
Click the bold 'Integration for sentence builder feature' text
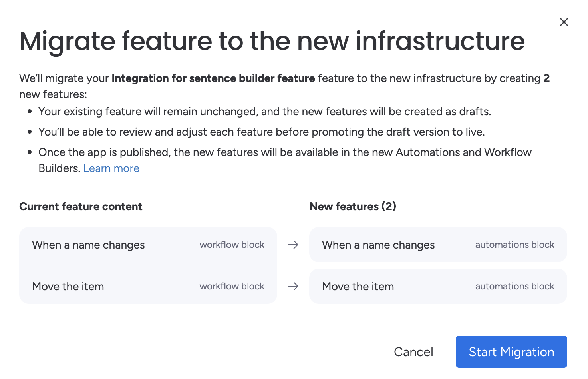[213, 78]
